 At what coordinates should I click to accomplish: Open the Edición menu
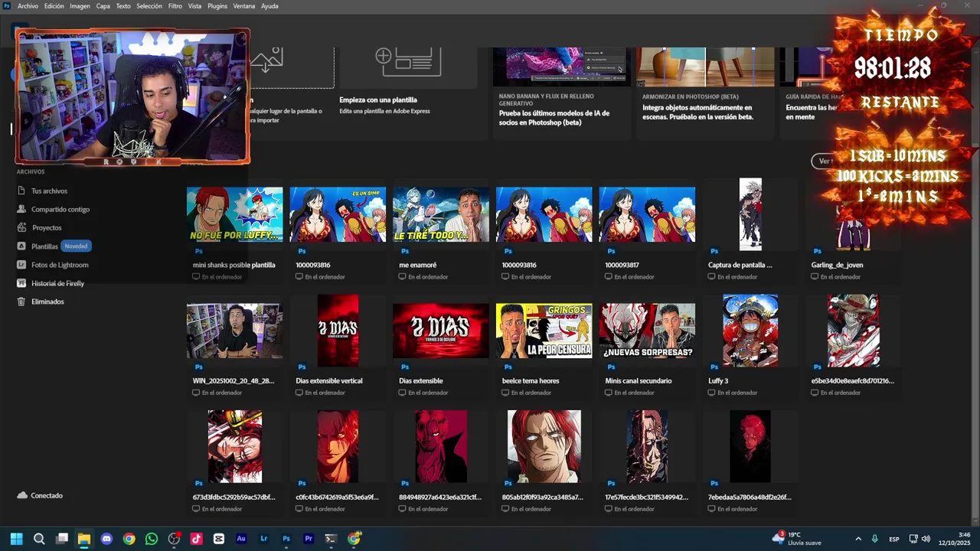(x=54, y=6)
